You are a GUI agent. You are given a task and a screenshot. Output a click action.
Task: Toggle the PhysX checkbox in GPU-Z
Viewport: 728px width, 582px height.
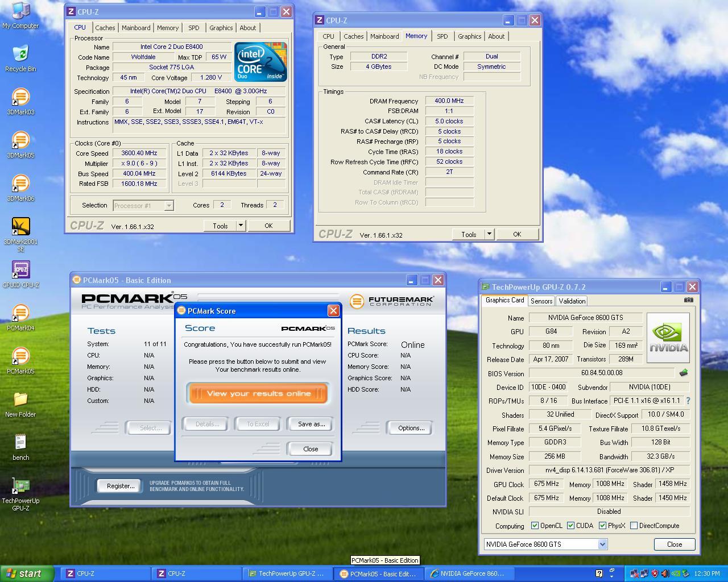tap(602, 526)
